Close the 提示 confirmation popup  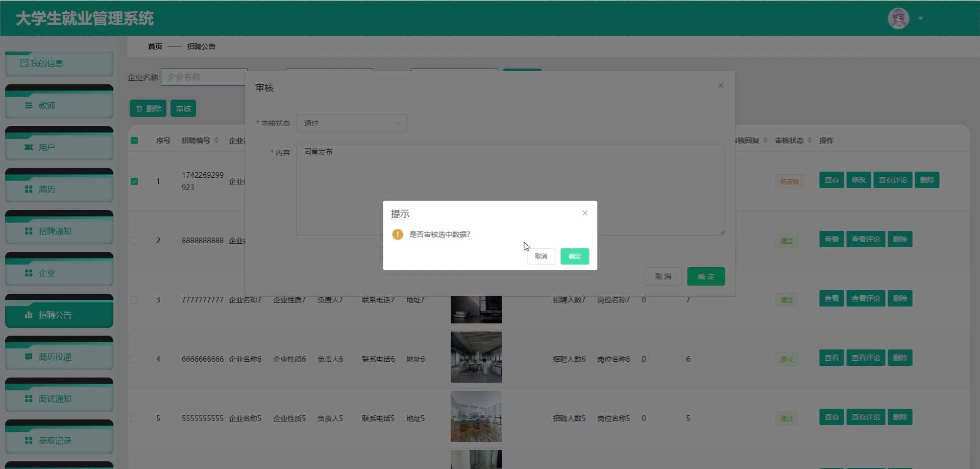(x=585, y=213)
